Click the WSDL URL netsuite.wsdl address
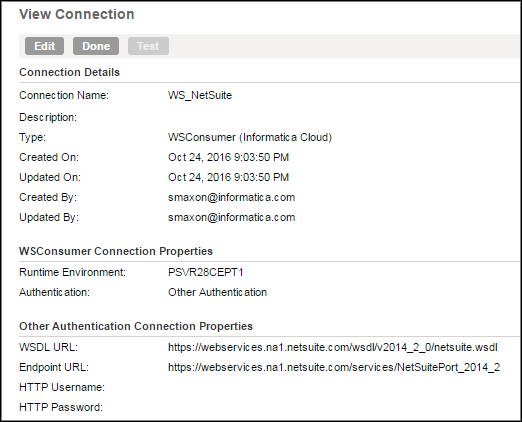 click(333, 347)
